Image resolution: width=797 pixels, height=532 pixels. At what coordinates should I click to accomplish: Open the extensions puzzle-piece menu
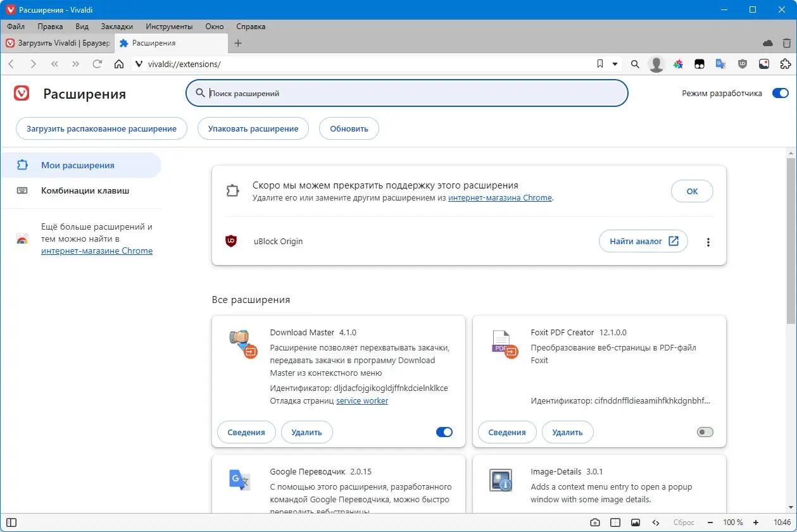tap(786, 64)
